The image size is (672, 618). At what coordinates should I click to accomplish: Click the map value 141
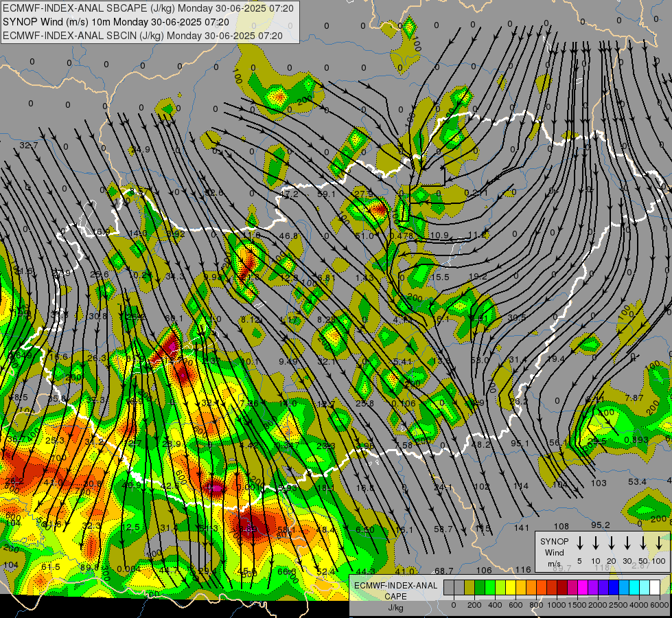(522, 527)
